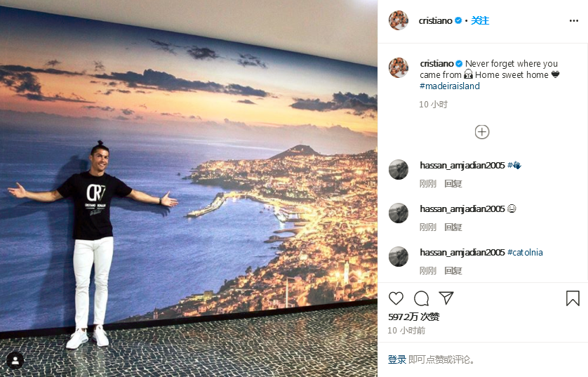The image size is (588, 377).
Task: Open #madeiraisland hashtag link
Action: pos(450,86)
